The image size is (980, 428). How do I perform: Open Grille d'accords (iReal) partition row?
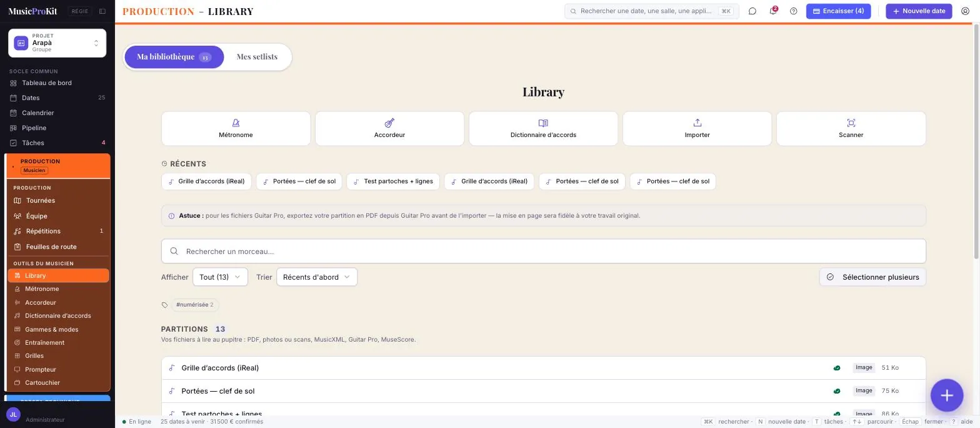543,368
